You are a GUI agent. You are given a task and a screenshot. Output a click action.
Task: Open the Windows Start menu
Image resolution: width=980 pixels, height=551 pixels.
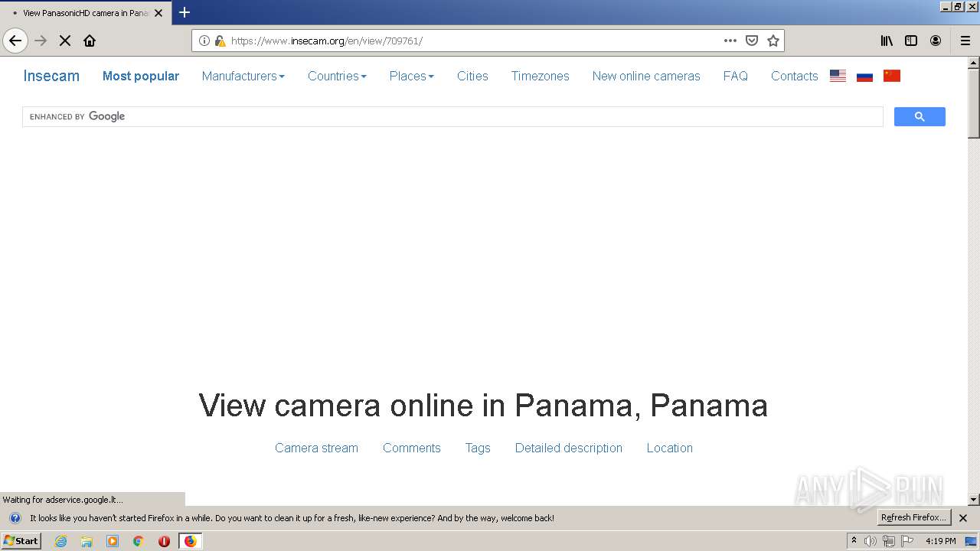(21, 540)
